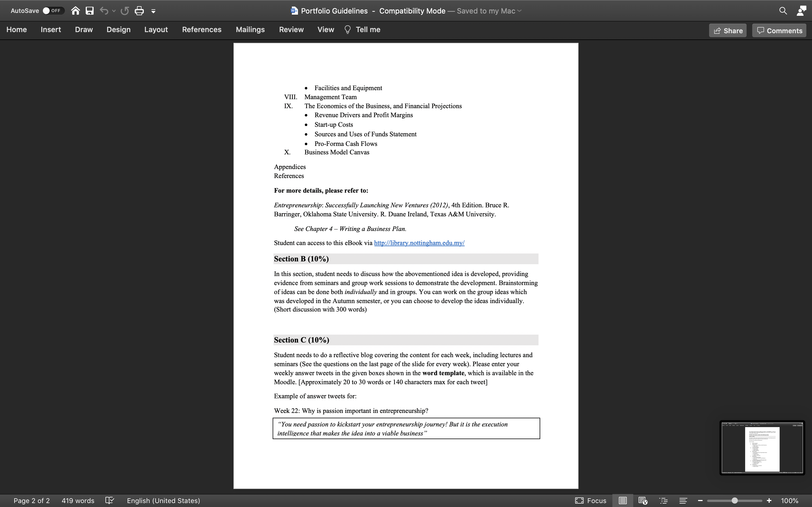Image resolution: width=812 pixels, height=507 pixels.
Task: Switch to Outline view in the status bar
Action: (x=664, y=500)
